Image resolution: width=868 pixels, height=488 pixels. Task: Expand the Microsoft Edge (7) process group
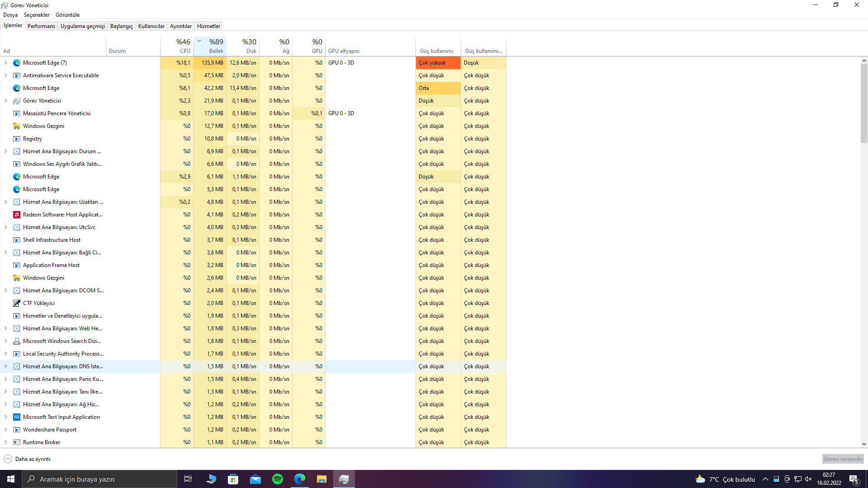tap(5, 63)
